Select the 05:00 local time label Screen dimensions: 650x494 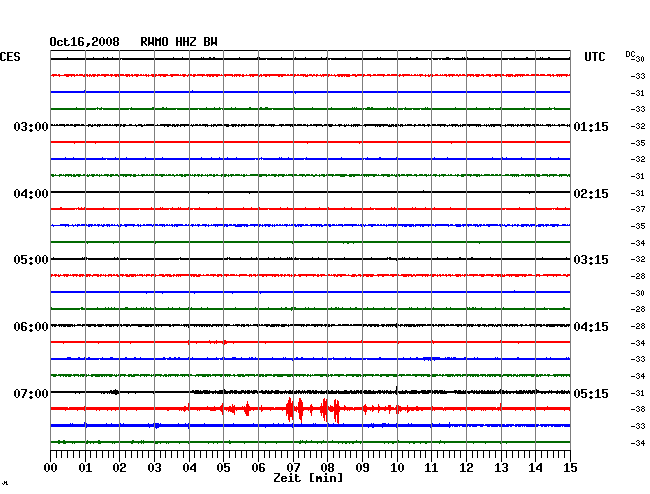pyautogui.click(x=31, y=260)
